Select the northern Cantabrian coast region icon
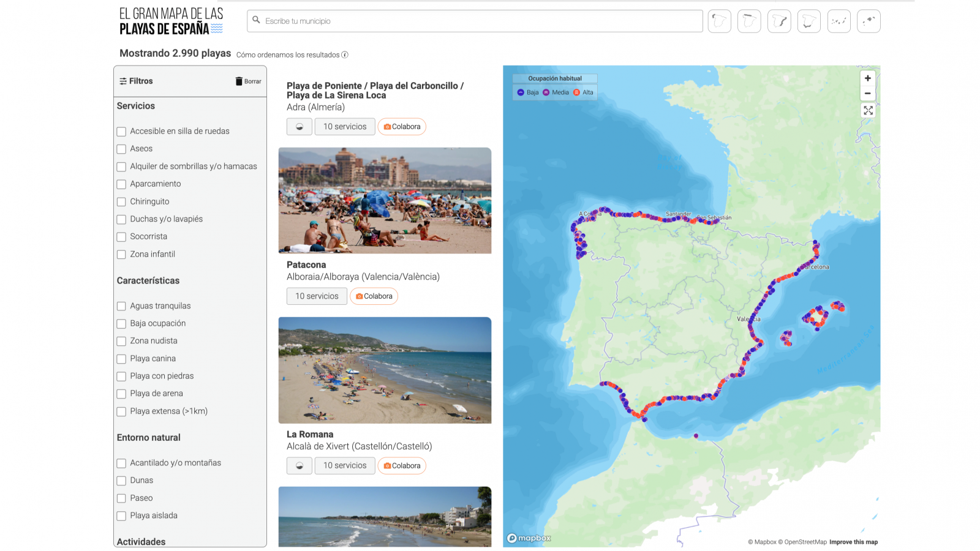This screenshot has height=551, width=980. (x=749, y=21)
